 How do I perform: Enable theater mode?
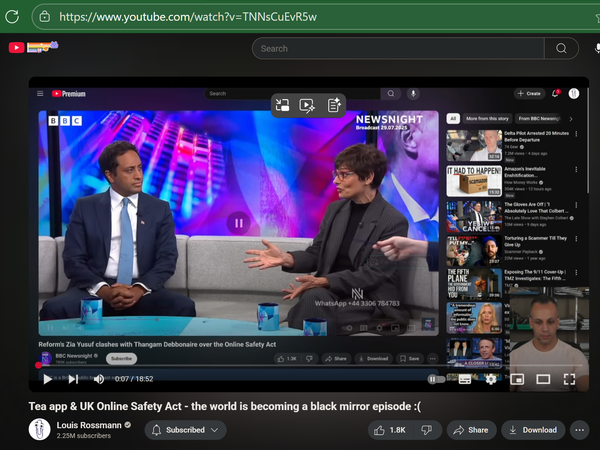point(543,379)
